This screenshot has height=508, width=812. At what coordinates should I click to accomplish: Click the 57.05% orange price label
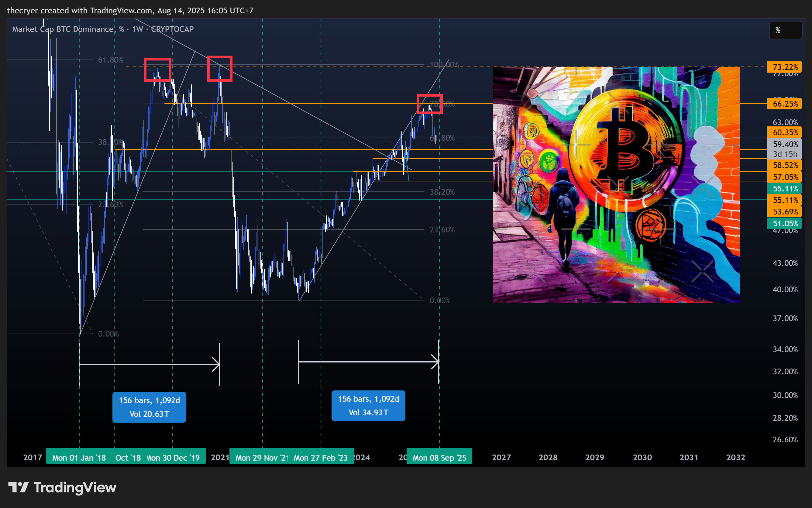click(x=784, y=177)
